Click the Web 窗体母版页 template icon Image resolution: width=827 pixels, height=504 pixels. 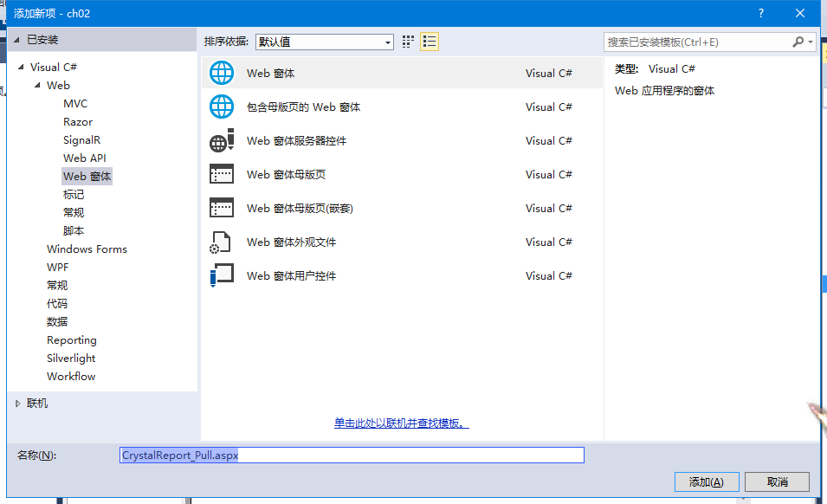click(222, 174)
